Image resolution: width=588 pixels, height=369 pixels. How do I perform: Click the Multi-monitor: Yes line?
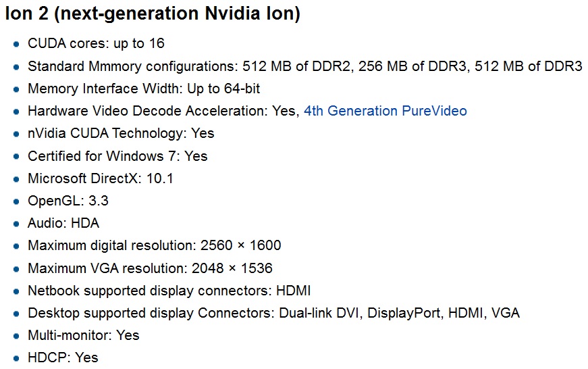[83, 335]
